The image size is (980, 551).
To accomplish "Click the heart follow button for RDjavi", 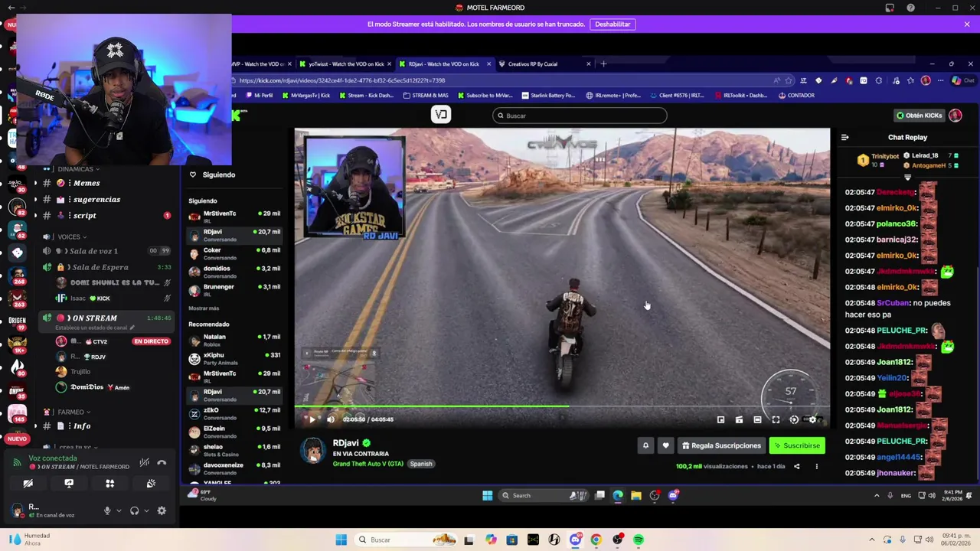I will tap(665, 445).
